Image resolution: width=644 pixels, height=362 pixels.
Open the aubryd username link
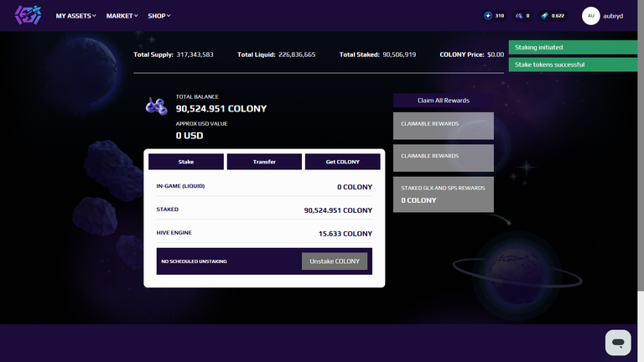coord(613,16)
